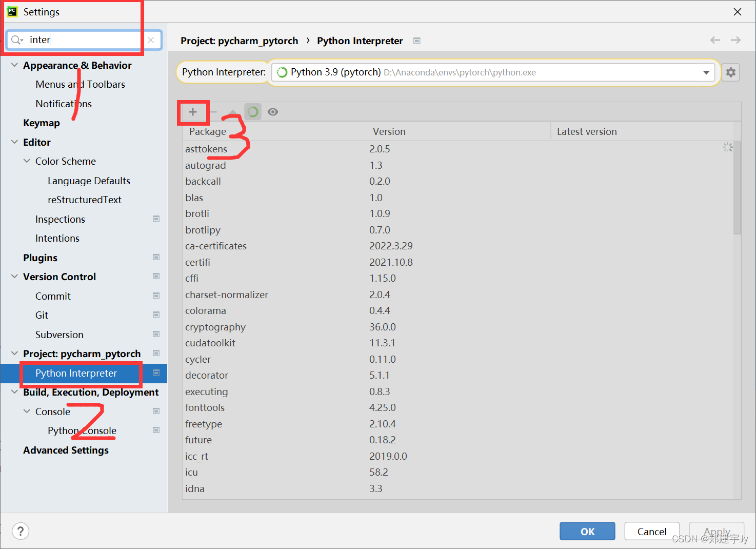Go forward with the right arrow
The height and width of the screenshot is (549, 756).
click(x=735, y=40)
